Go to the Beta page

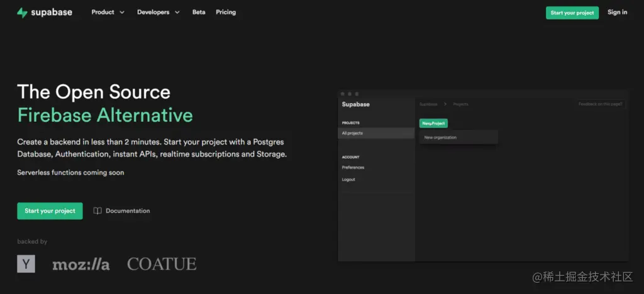point(199,13)
